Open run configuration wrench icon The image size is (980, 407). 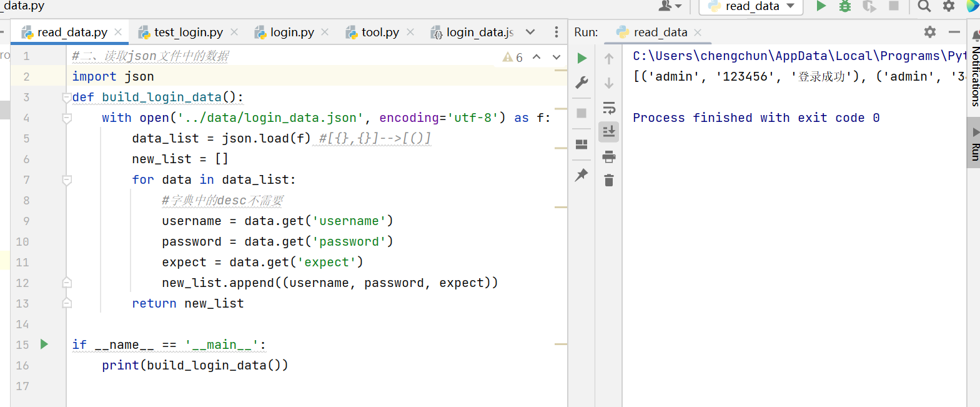point(582,83)
